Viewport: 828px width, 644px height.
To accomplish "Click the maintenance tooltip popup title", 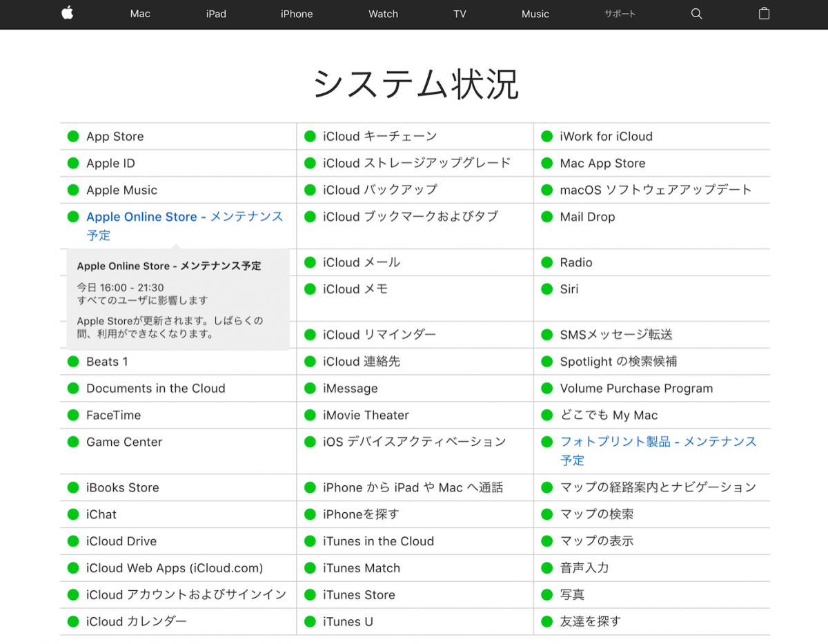I will tap(169, 266).
